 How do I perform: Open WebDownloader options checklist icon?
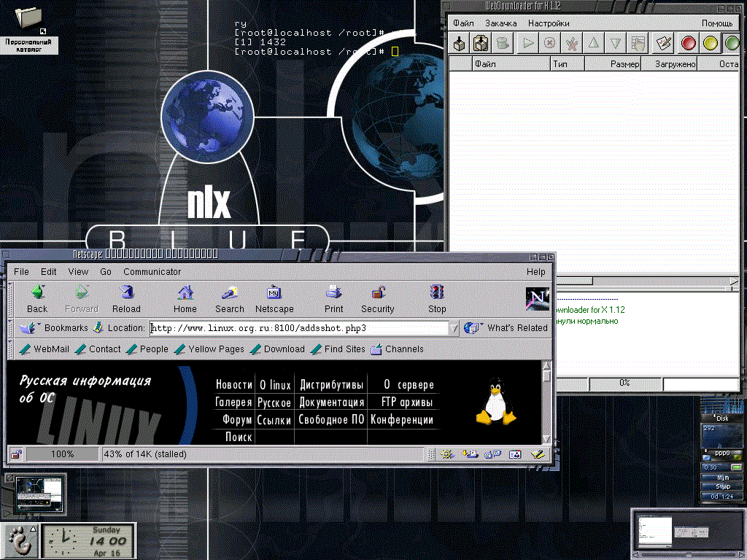point(663,44)
